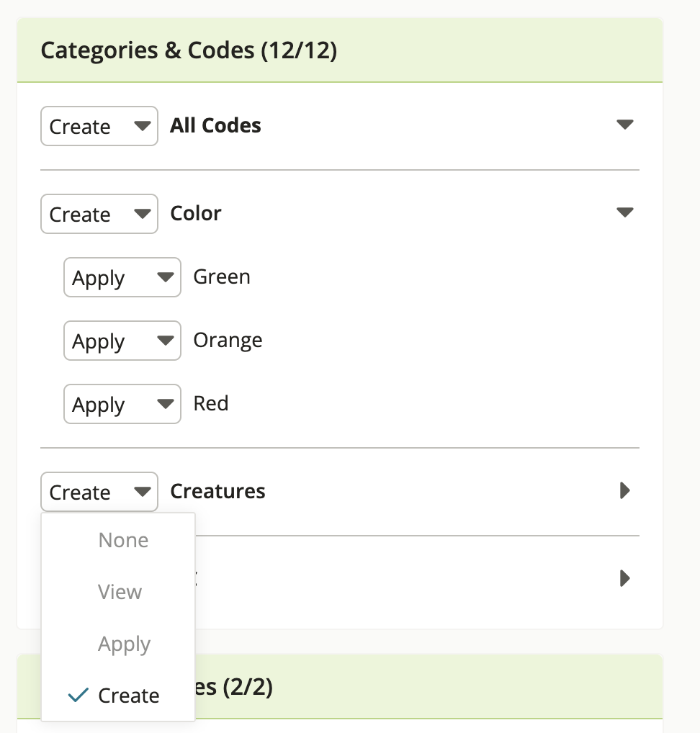
Task: Expand the Creatures category arrow
Action: coord(624,491)
